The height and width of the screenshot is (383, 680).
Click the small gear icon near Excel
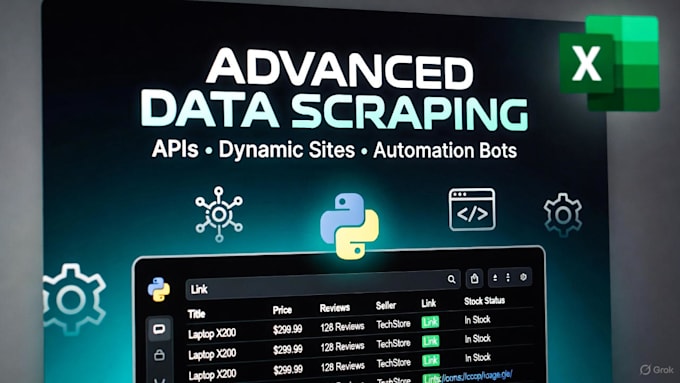pyautogui.click(x=563, y=215)
